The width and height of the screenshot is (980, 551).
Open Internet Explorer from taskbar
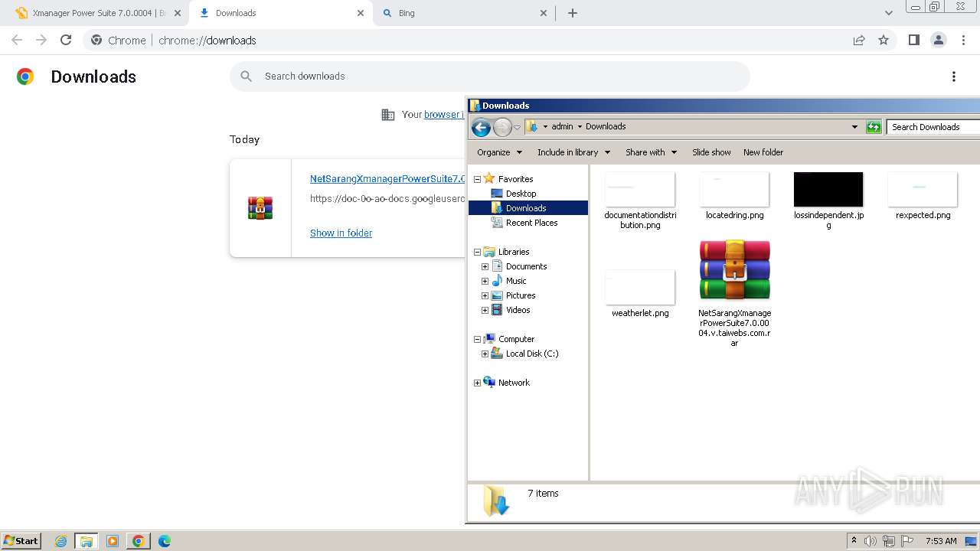[x=60, y=541]
